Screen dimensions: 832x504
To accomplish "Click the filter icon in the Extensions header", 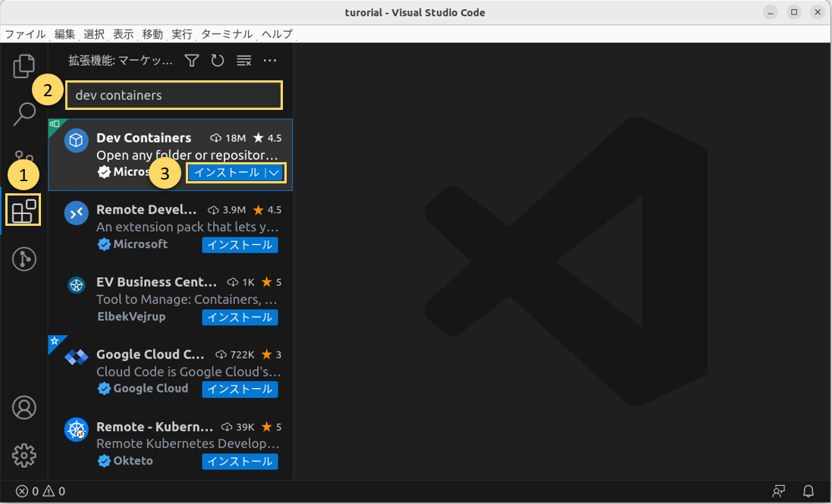I will point(191,61).
